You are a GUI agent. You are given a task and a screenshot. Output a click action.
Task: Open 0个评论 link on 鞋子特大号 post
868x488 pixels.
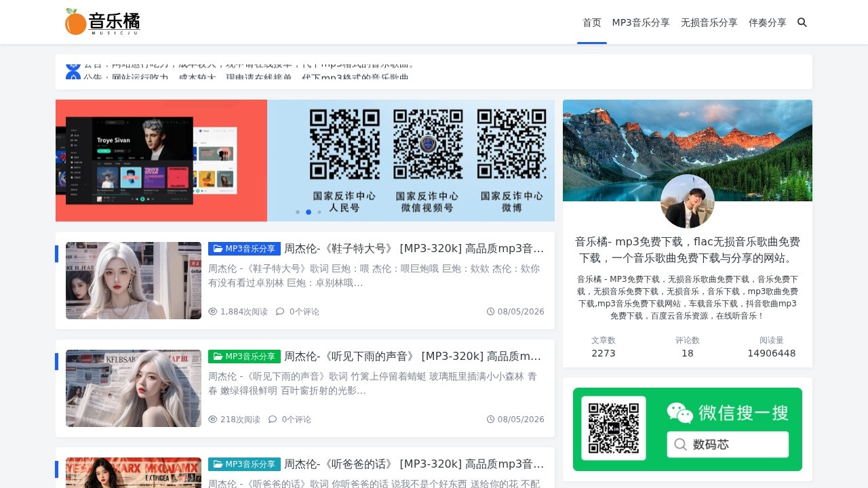tap(304, 312)
